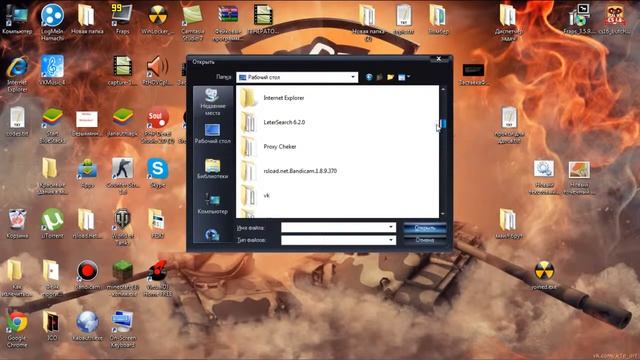
Task: Select the Компьютер desktop icon
Action: pos(17,18)
